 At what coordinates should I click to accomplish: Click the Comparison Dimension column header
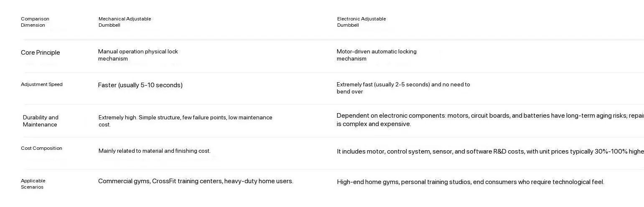pos(35,22)
